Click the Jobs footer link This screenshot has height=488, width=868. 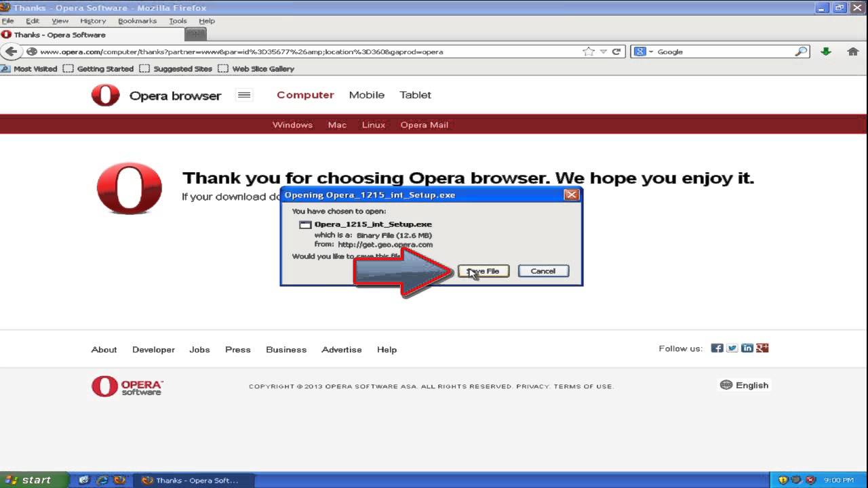click(199, 350)
